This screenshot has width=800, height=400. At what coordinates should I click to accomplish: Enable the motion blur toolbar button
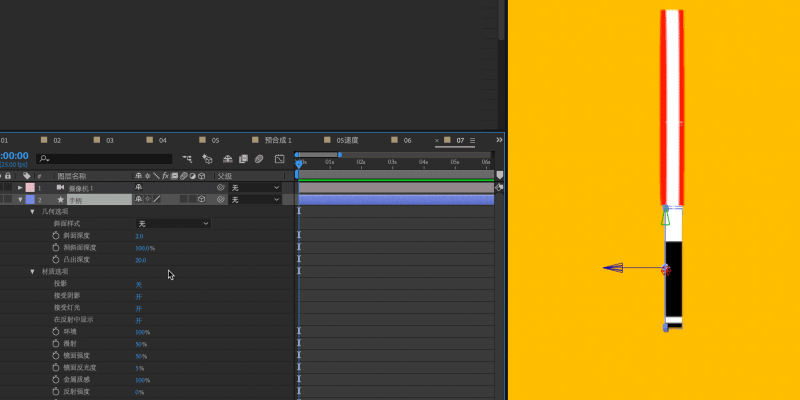259,159
